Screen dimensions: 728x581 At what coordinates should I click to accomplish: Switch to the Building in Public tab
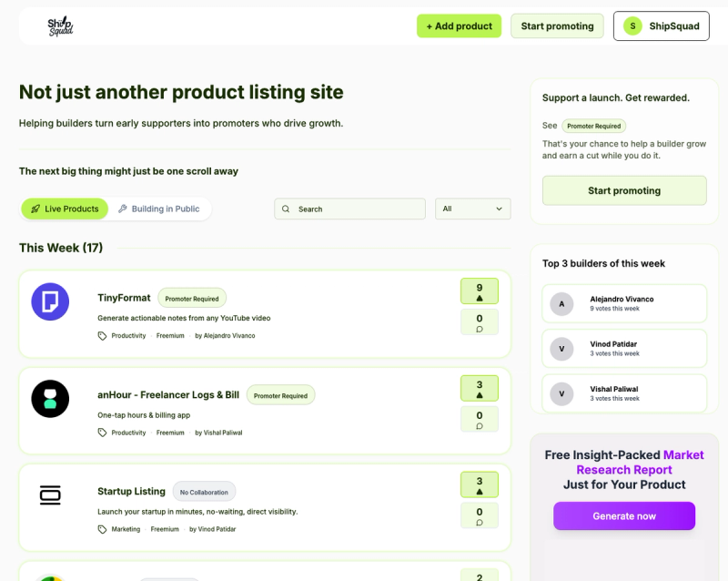point(158,209)
